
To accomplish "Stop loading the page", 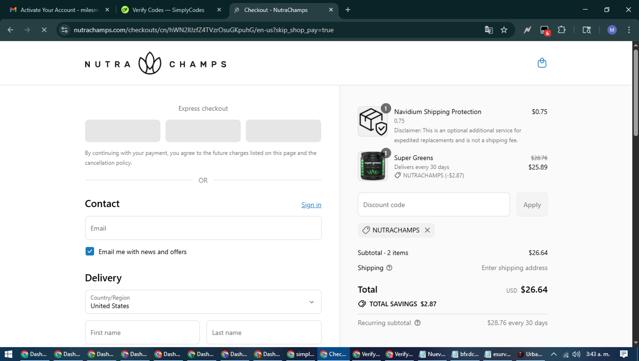I will click(x=44, y=30).
